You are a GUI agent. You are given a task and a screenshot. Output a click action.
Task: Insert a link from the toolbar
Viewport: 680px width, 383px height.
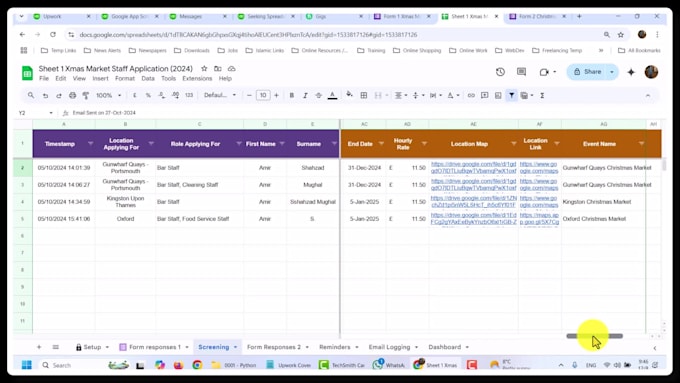(471, 95)
